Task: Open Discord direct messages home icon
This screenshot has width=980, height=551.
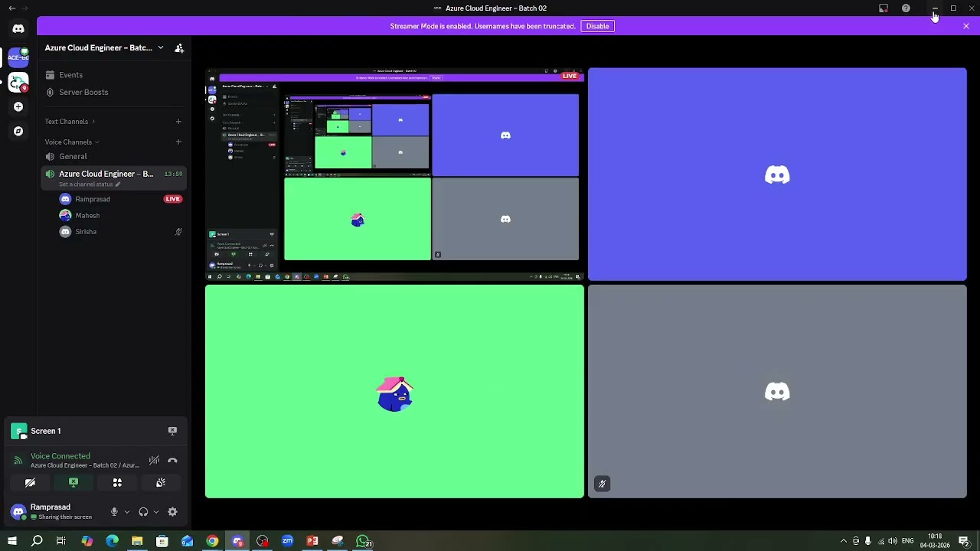Action: 18,28
